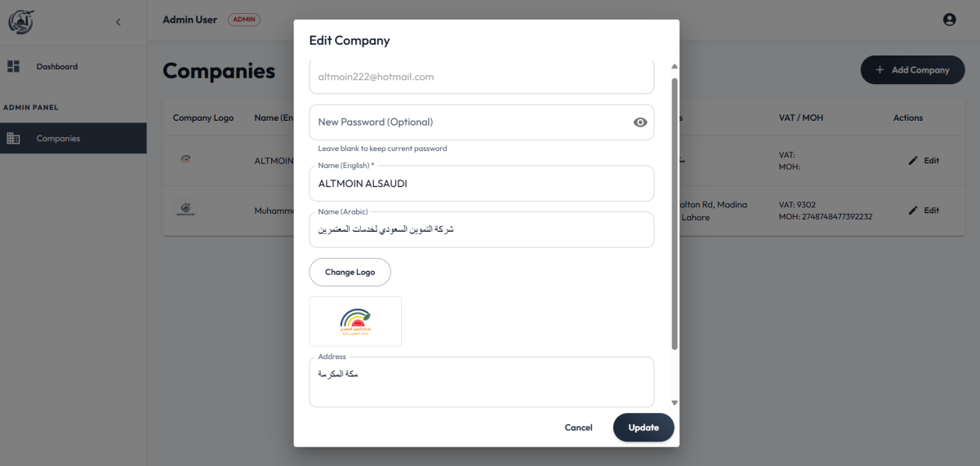Toggle password visibility eye icon
Screen dimensions: 980x466
coord(640,122)
